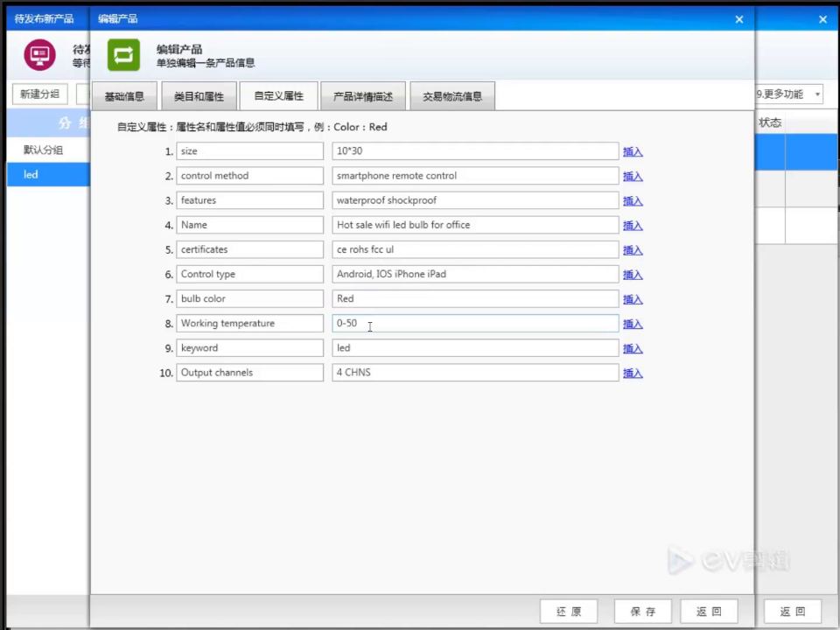This screenshot has height=630, width=840.
Task: Click 插入 link for control method row
Action: pos(633,177)
